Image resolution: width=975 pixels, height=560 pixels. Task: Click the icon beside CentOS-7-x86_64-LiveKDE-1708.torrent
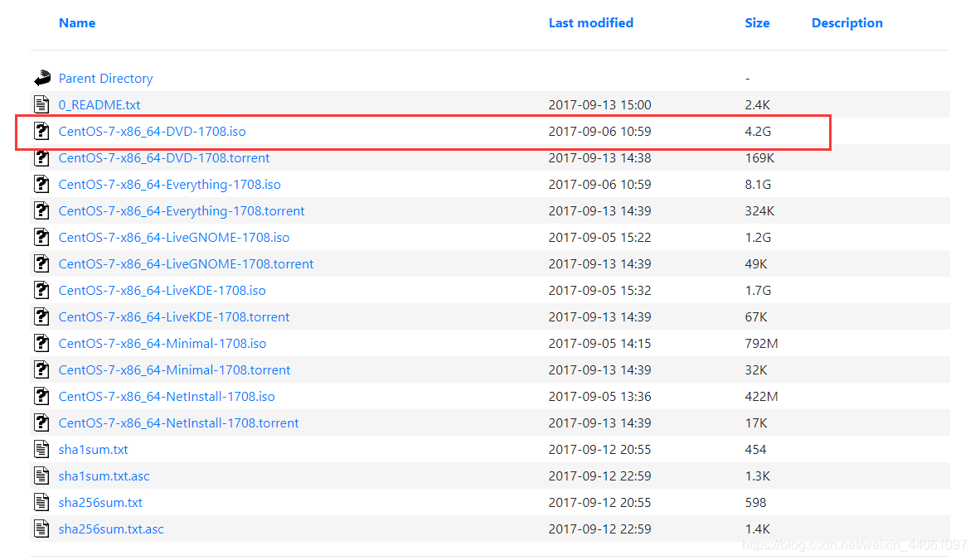point(41,317)
